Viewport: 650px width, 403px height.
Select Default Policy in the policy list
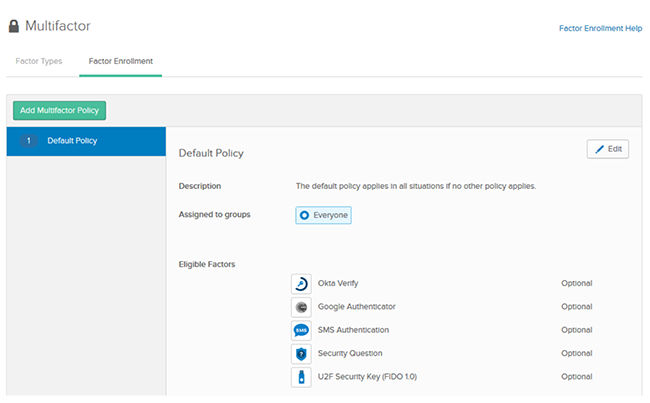(x=72, y=141)
